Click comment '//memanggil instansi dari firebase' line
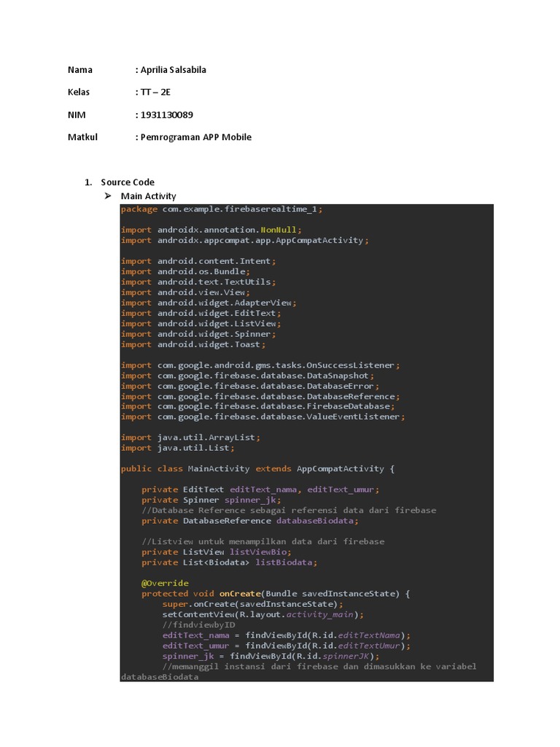Screen dimensions: 560x747 319,667
